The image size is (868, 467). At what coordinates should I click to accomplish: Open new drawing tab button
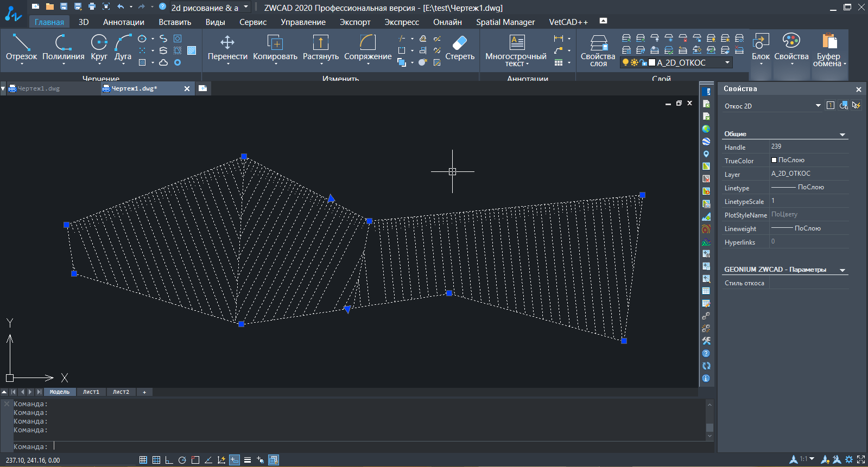202,88
